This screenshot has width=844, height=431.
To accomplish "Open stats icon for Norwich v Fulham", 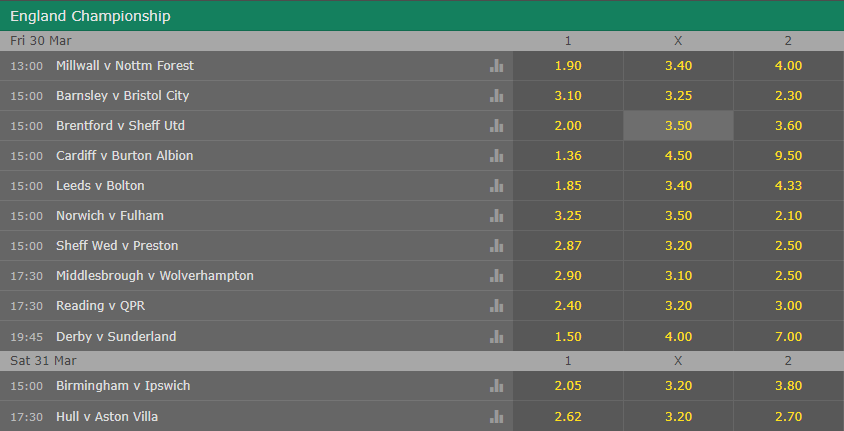I will pyautogui.click(x=496, y=216).
